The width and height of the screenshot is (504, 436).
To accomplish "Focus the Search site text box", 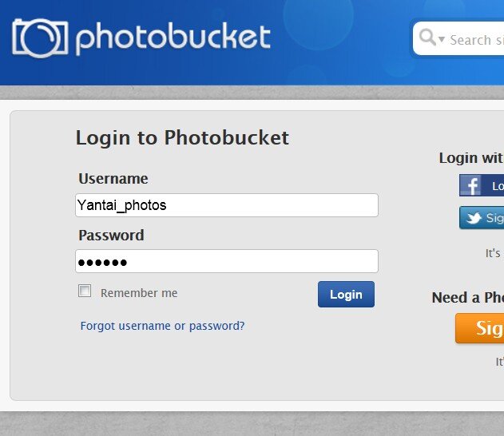I will 476,40.
